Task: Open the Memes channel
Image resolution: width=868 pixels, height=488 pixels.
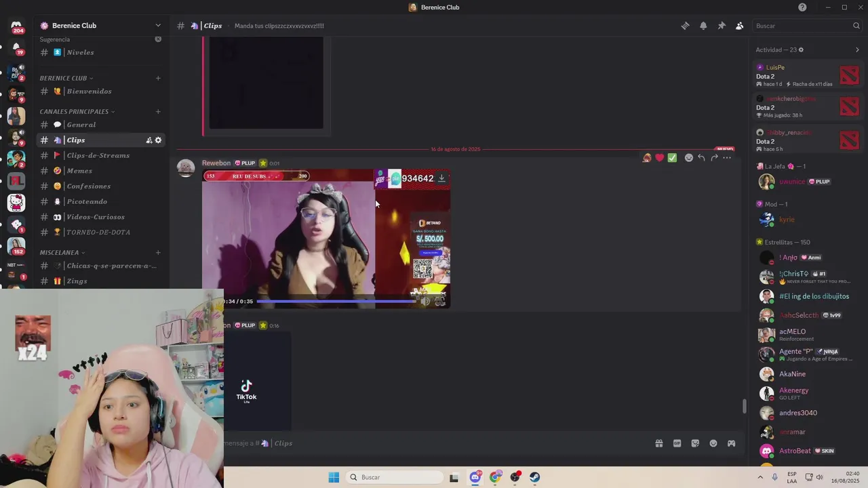Action: click(79, 171)
